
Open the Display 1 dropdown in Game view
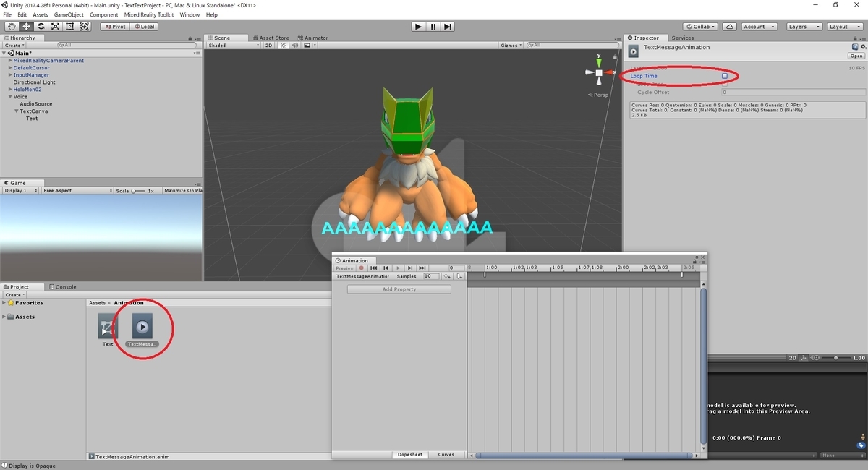[x=20, y=190]
